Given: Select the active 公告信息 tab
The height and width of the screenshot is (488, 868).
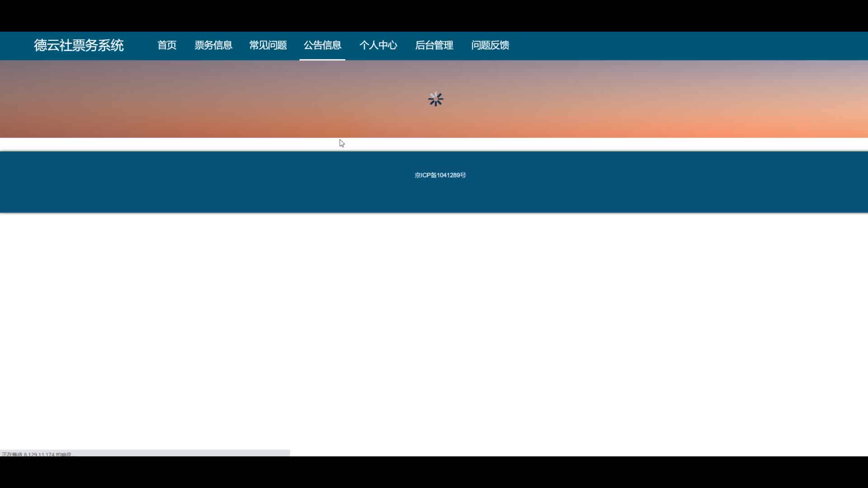Looking at the screenshot, I should (x=322, y=46).
